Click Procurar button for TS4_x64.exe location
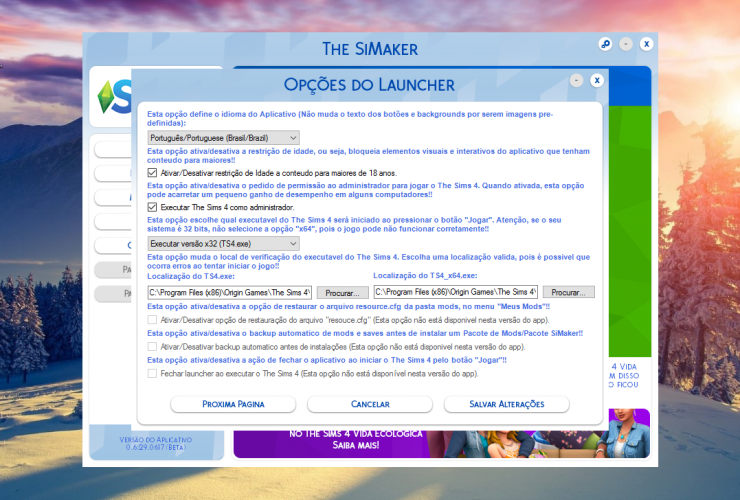Image resolution: width=740 pixels, height=500 pixels. pos(568,292)
